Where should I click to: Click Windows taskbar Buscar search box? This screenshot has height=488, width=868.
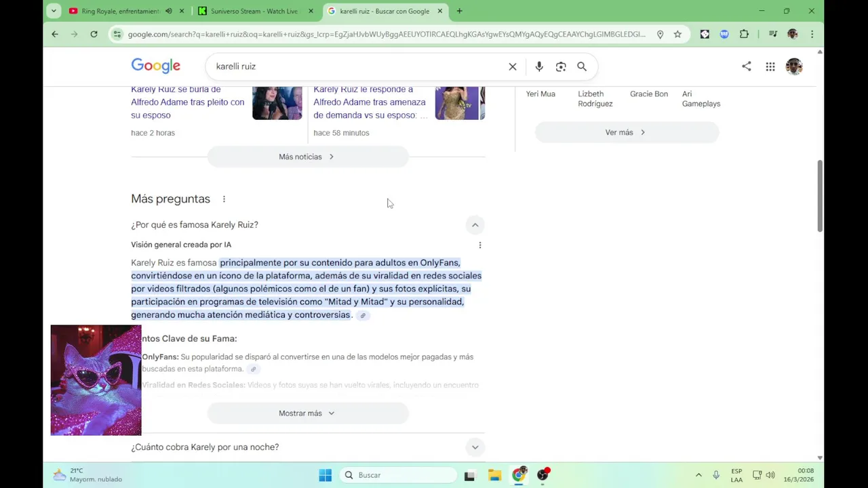pos(398,475)
